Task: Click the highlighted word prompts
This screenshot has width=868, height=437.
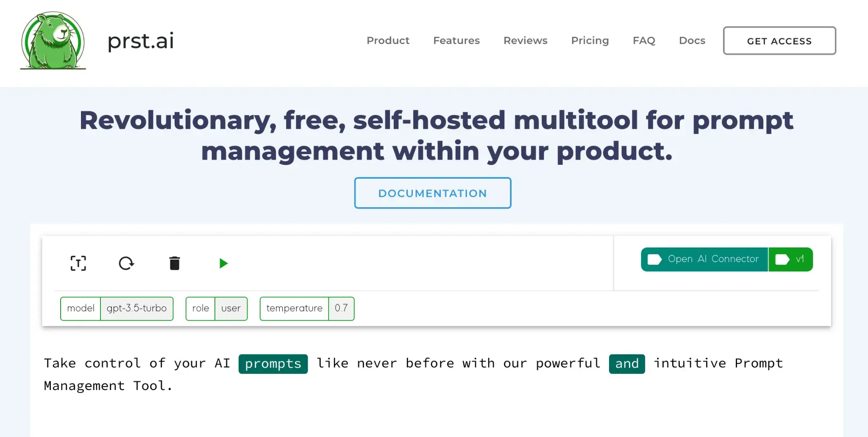Action: coord(273,364)
